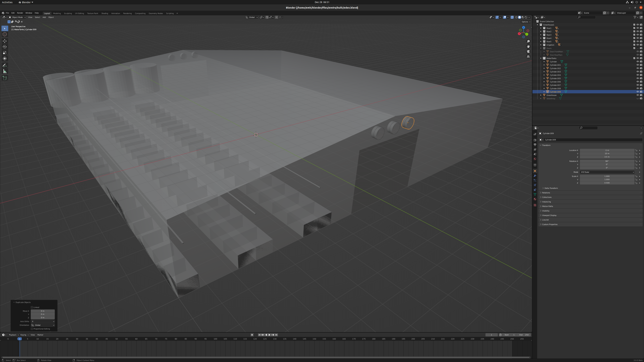Open the Axis Ortho dropdown

point(43,322)
